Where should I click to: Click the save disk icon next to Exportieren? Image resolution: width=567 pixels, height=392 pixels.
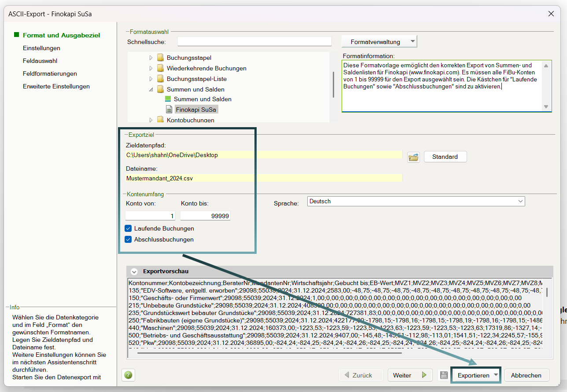point(445,375)
